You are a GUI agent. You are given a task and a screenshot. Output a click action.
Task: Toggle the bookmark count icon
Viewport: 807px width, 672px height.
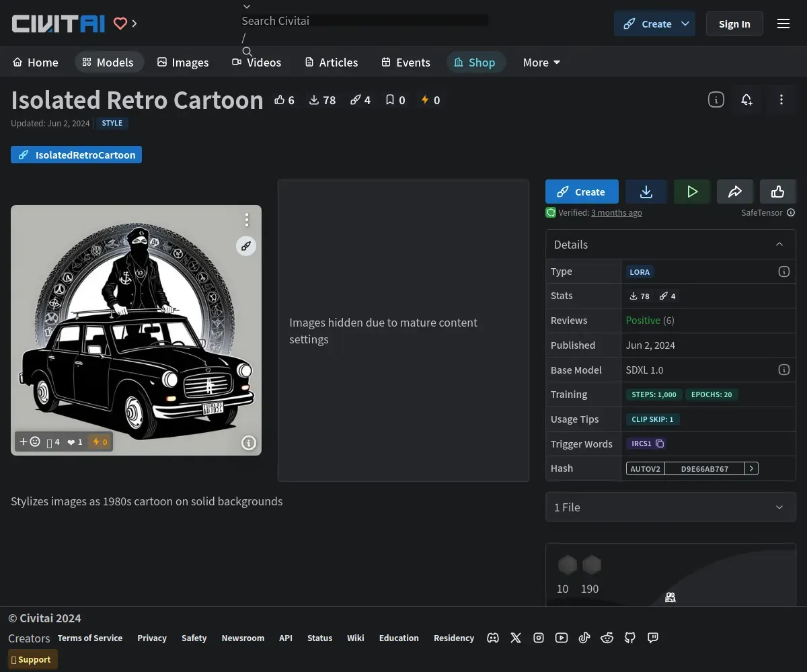coord(395,100)
